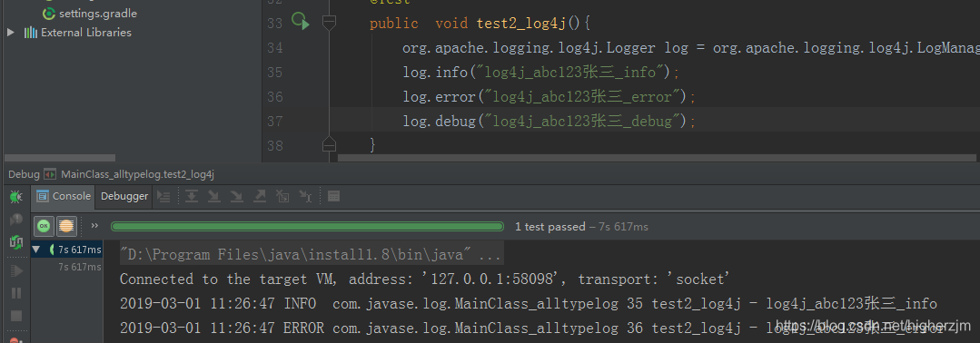Toggle the Show Passed tests OK button
The image size is (980, 343).
click(43, 226)
